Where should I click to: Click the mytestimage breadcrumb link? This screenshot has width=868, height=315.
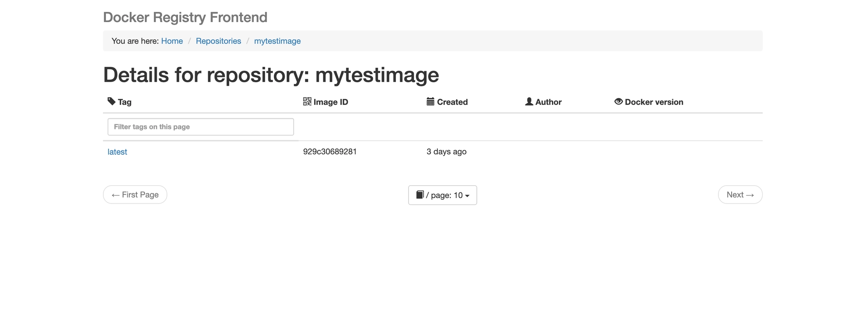(277, 41)
